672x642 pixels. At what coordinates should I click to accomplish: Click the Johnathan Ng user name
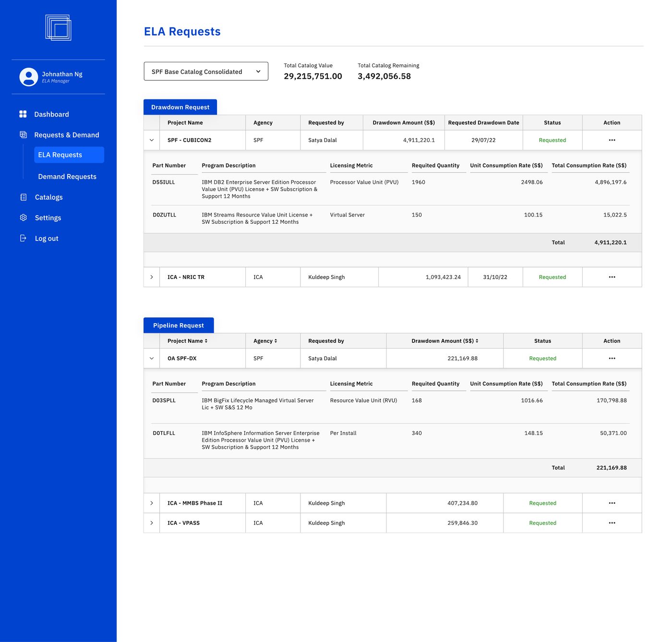(62, 74)
